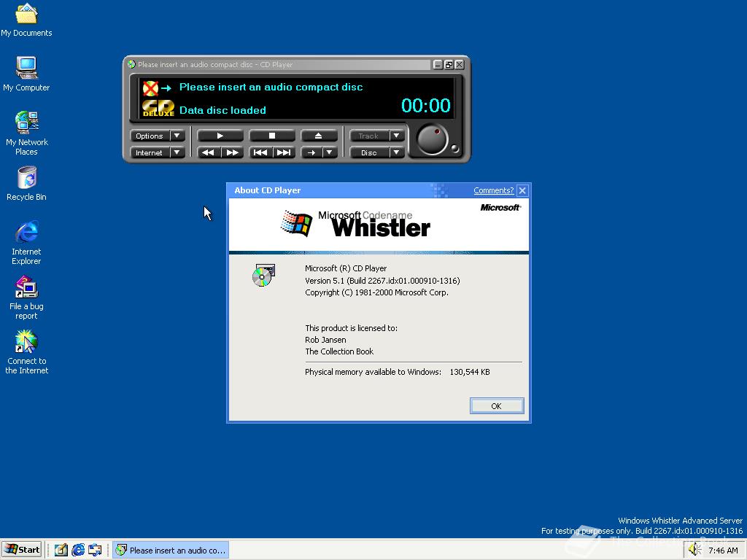
Task: Click the CD Deluxe logo
Action: (x=158, y=108)
